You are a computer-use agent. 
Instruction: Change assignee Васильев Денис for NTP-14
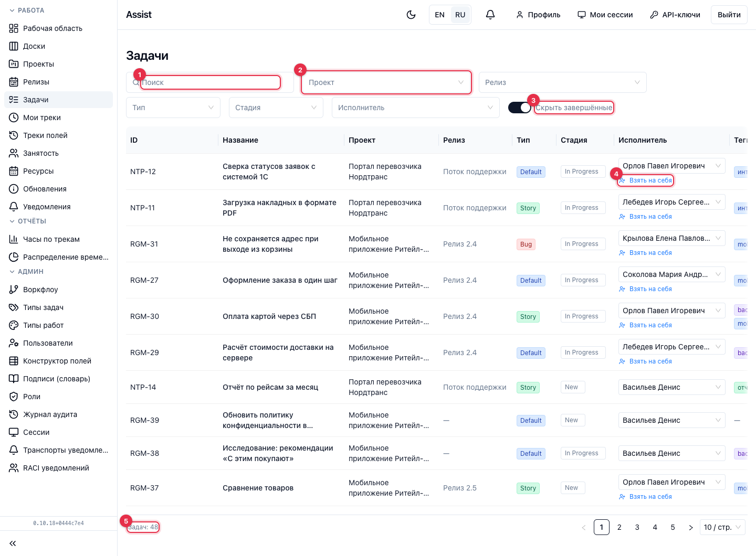(x=672, y=387)
